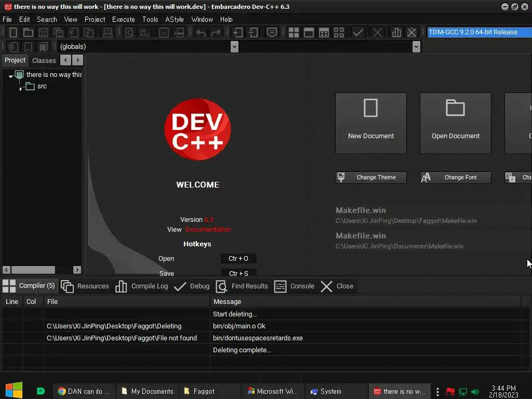Image resolution: width=532 pixels, height=399 pixels.
Task: Click the Toggle bookmark toolbar icon
Action: (28, 46)
